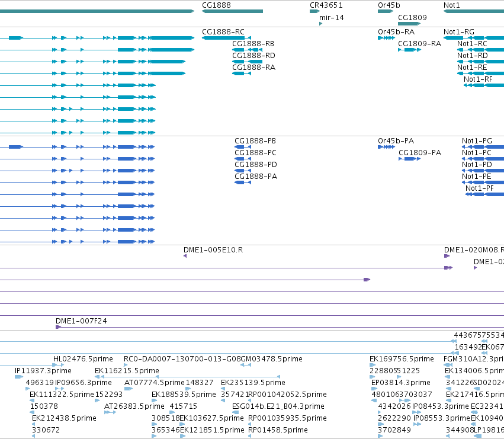Image resolution: width=504 pixels, height=439 pixels.
Task: Select protein Not1-PC
Action: pos(483,159)
